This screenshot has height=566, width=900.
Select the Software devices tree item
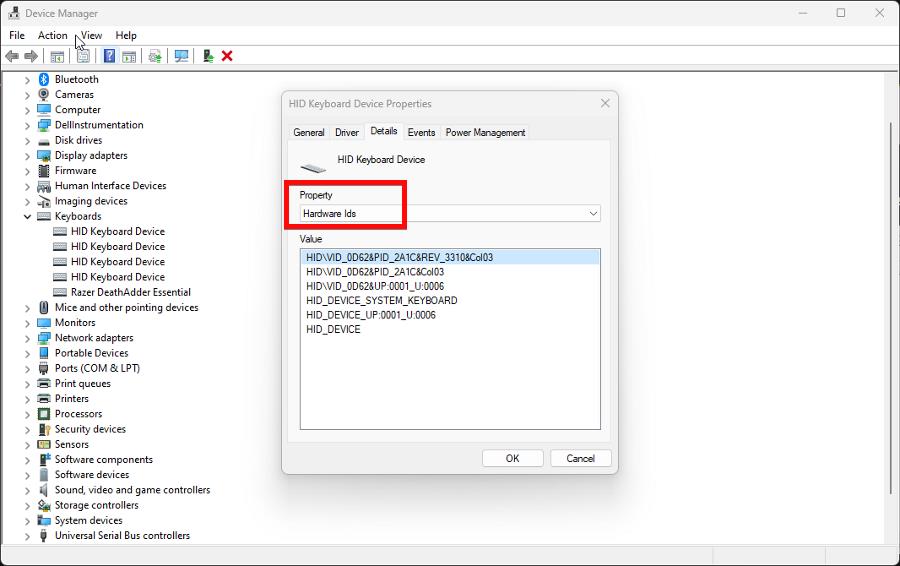coord(92,475)
